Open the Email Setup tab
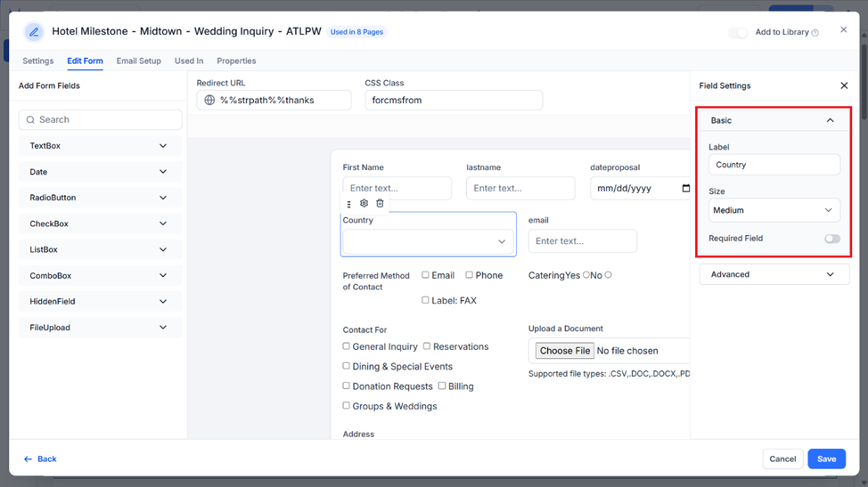The image size is (868, 487). (x=138, y=61)
